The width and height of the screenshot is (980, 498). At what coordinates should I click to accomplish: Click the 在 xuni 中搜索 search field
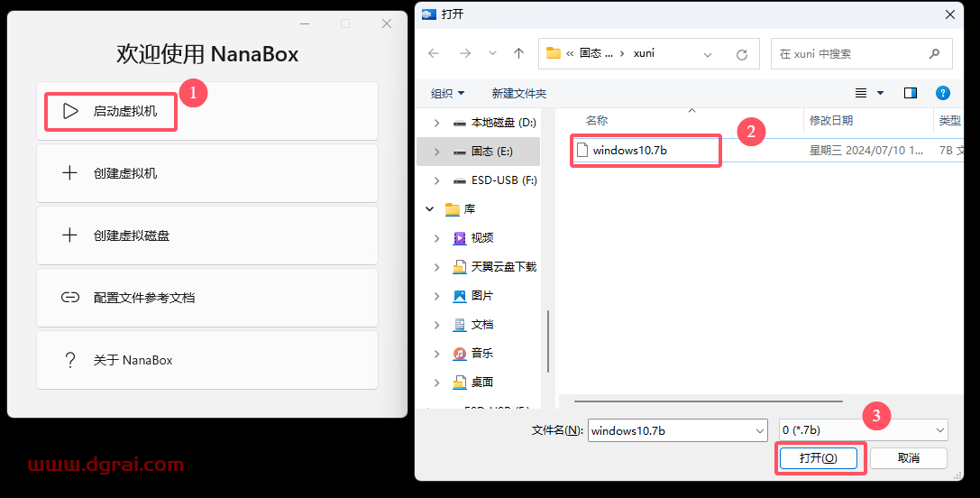click(861, 54)
